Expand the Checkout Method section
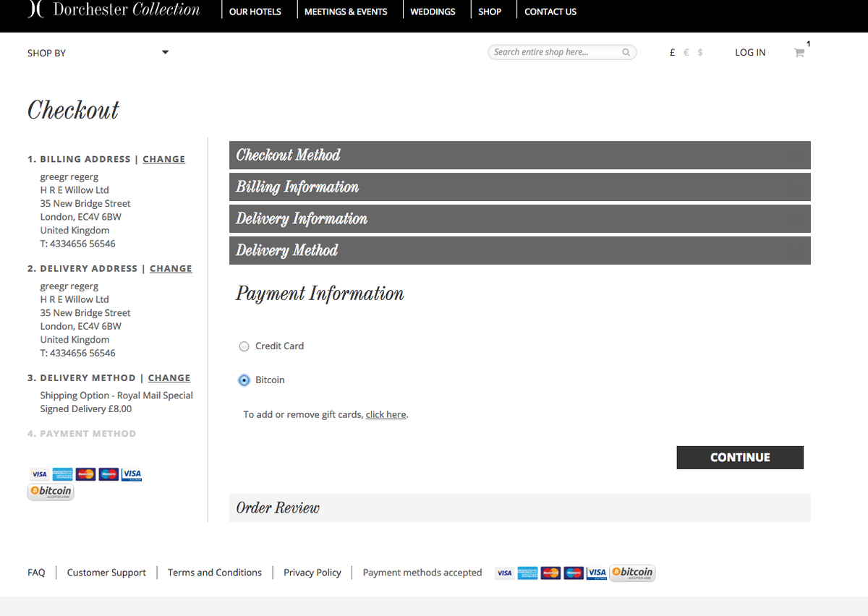Viewport: 868px width, 616px height. [520, 155]
